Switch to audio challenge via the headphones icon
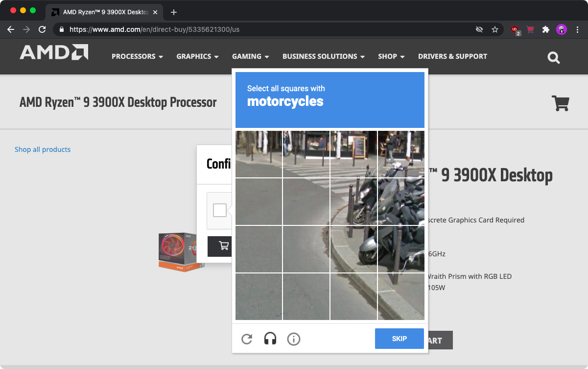This screenshot has width=588, height=369. click(x=270, y=339)
